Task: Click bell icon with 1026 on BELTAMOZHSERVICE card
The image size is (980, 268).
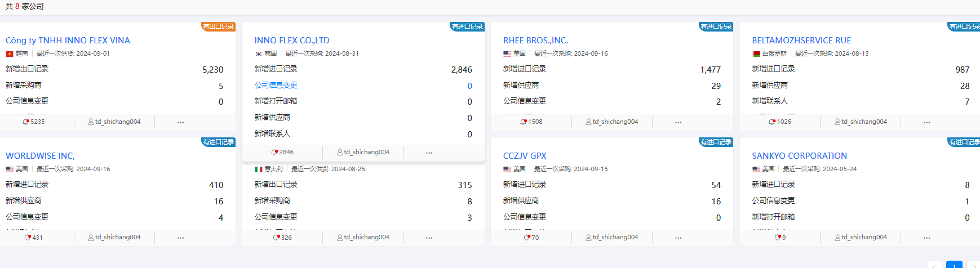Action: pyautogui.click(x=772, y=122)
